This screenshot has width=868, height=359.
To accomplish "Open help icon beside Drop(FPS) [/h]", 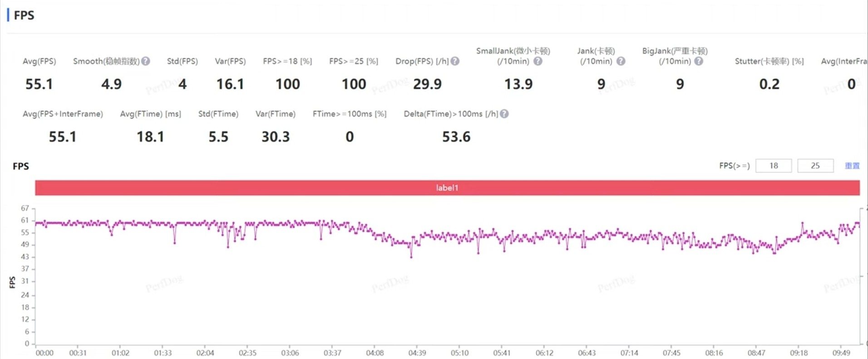I will tap(455, 61).
